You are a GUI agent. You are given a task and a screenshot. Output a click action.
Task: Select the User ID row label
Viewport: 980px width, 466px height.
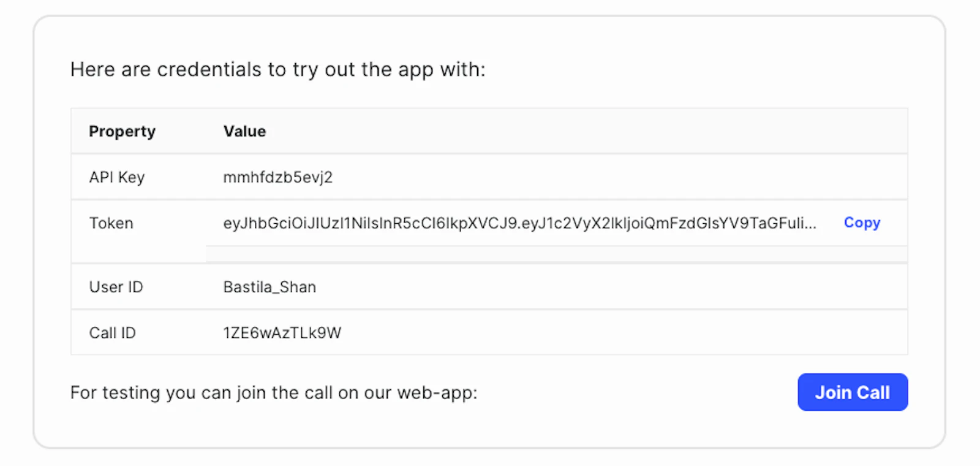coord(116,286)
